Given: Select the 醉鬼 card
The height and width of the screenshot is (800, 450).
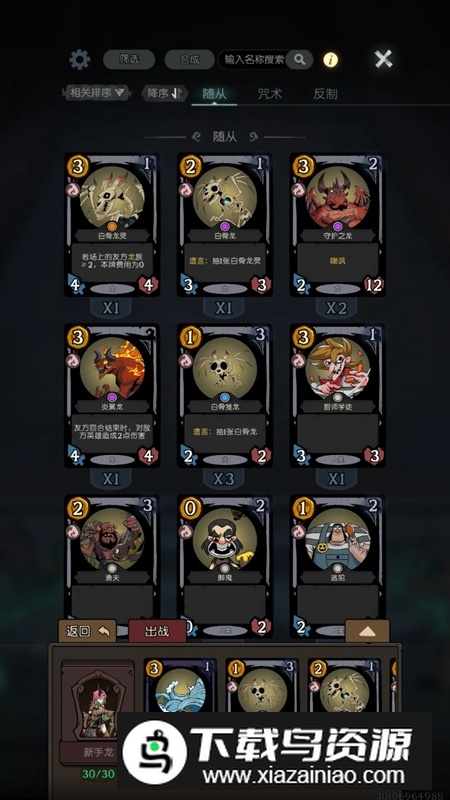Looking at the screenshot, I should tap(224, 565).
